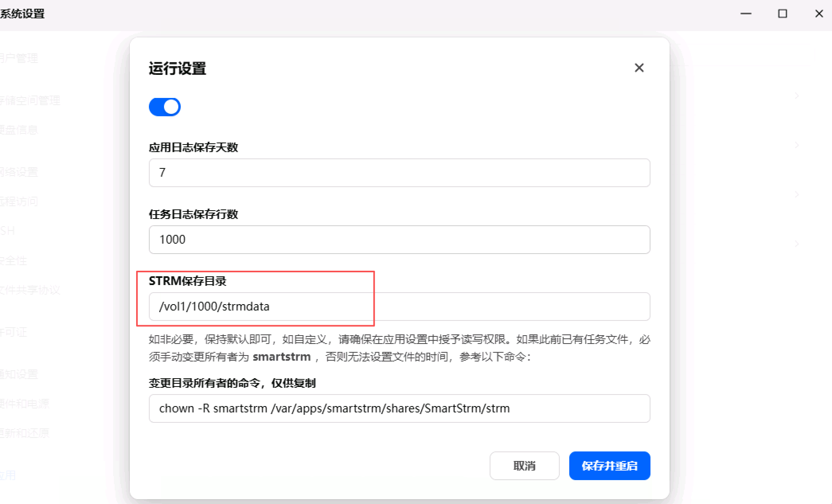Open the 文件共享协议 sidebar entry
This screenshot has width=832, height=504.
pyautogui.click(x=30, y=290)
